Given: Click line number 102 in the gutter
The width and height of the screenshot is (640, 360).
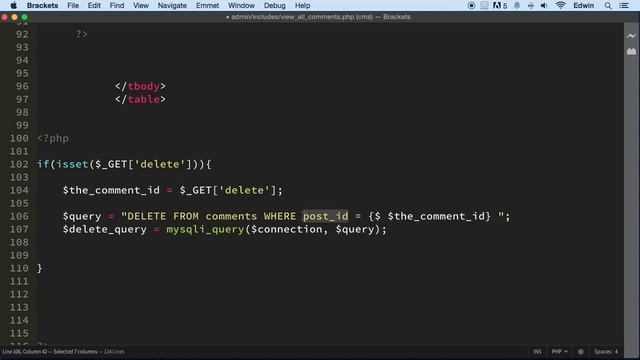Looking at the screenshot, I should click(x=19, y=164).
